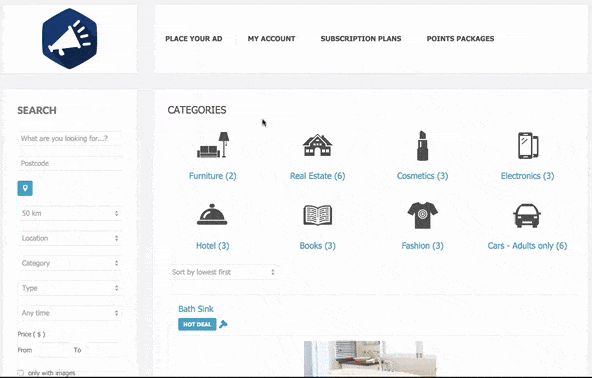This screenshot has width=592, height=378.
Task: Open the Electronics smartphones icon
Action: click(x=528, y=145)
